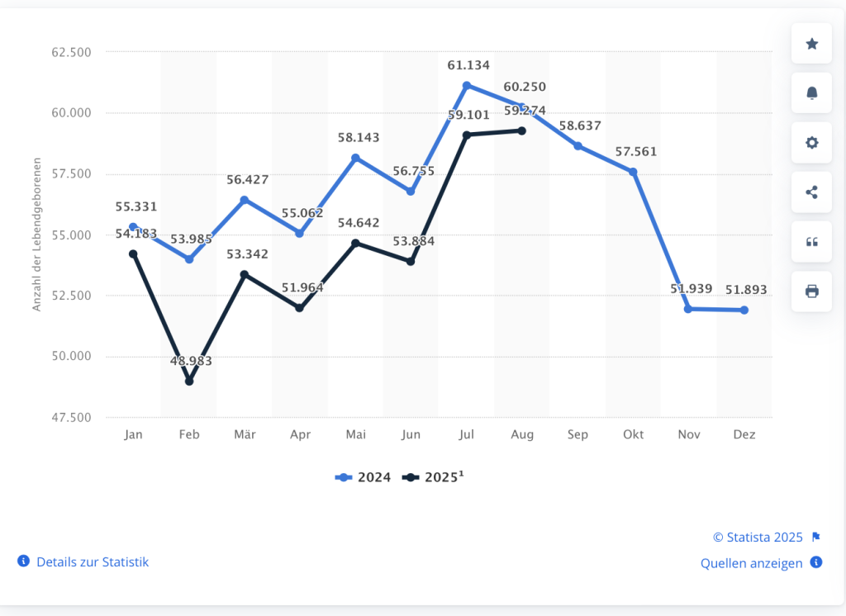Open chart settings gear icon

pyautogui.click(x=811, y=143)
